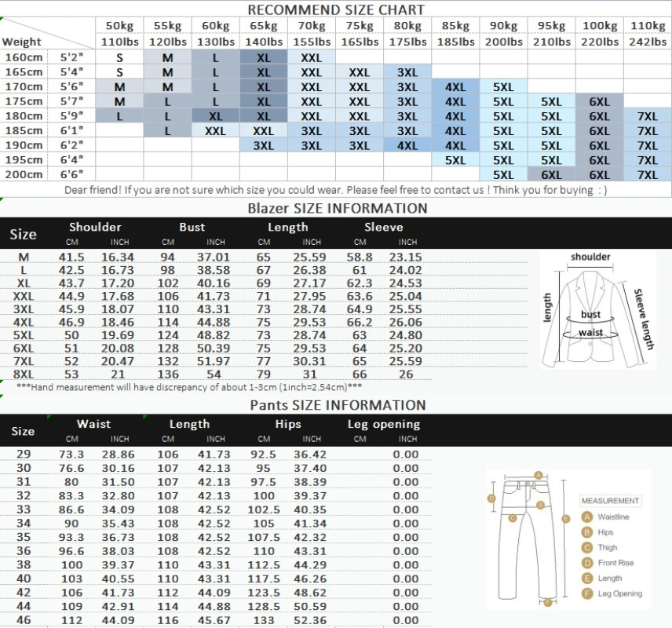672x628 pixels.
Task: Select the size 46 row label in the pants table
Action: tap(23, 620)
